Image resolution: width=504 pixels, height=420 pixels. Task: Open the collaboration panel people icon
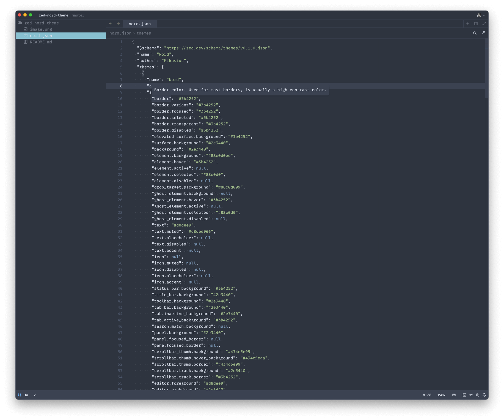[26, 395]
